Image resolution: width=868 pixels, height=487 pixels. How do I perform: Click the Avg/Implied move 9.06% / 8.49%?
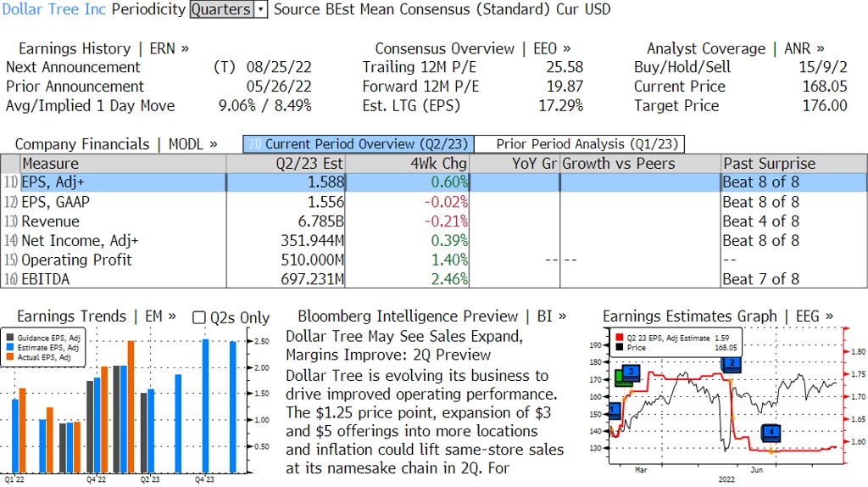pos(264,106)
